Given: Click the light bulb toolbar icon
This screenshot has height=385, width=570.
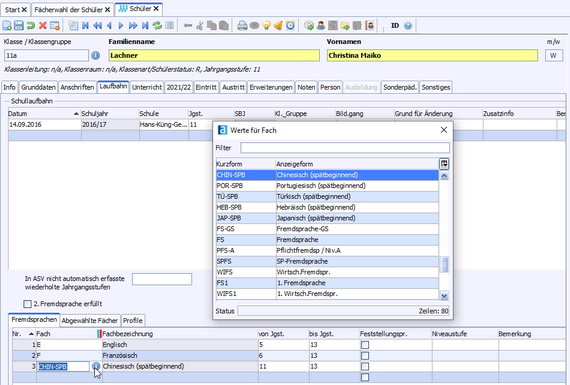Looking at the screenshot, I should 266,25.
